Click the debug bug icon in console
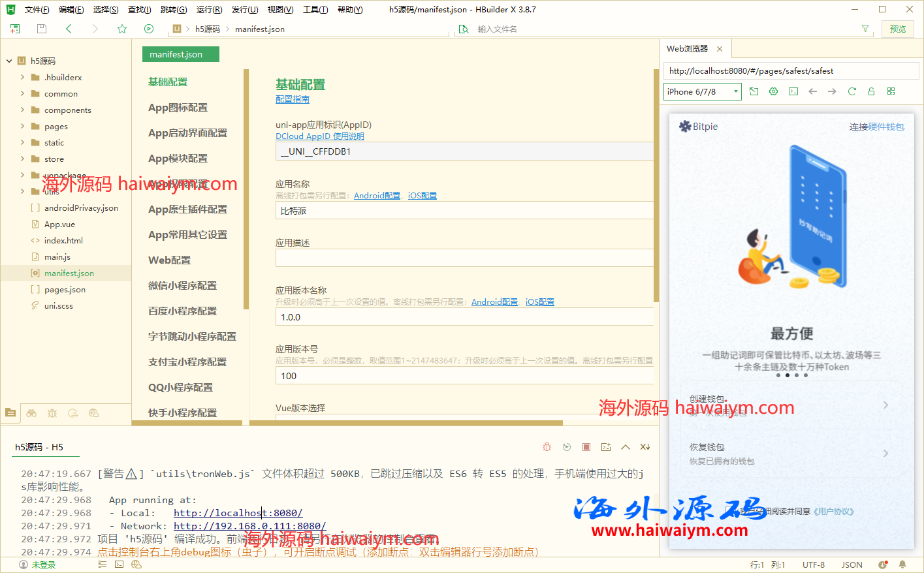The image size is (924, 573). point(547,447)
